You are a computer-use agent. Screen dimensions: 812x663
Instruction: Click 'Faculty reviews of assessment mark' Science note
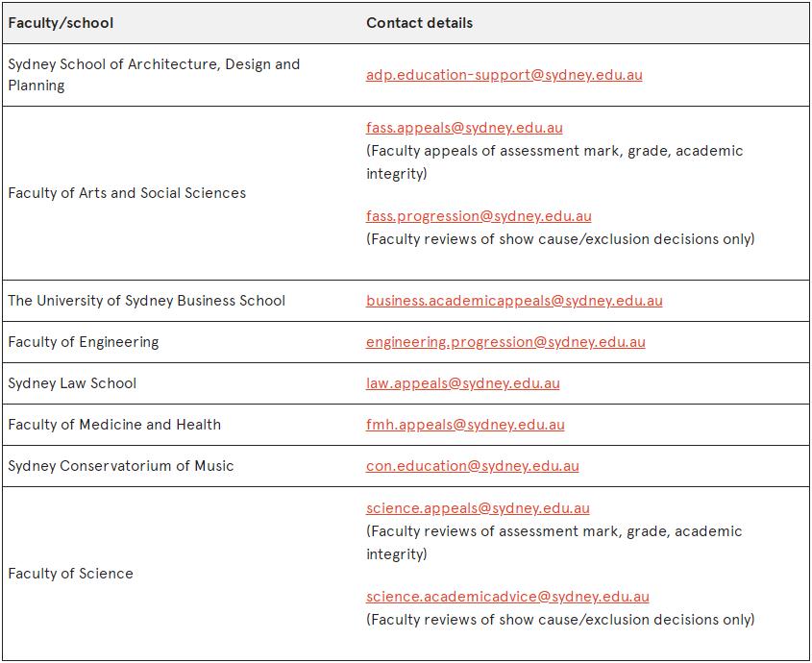point(554,543)
